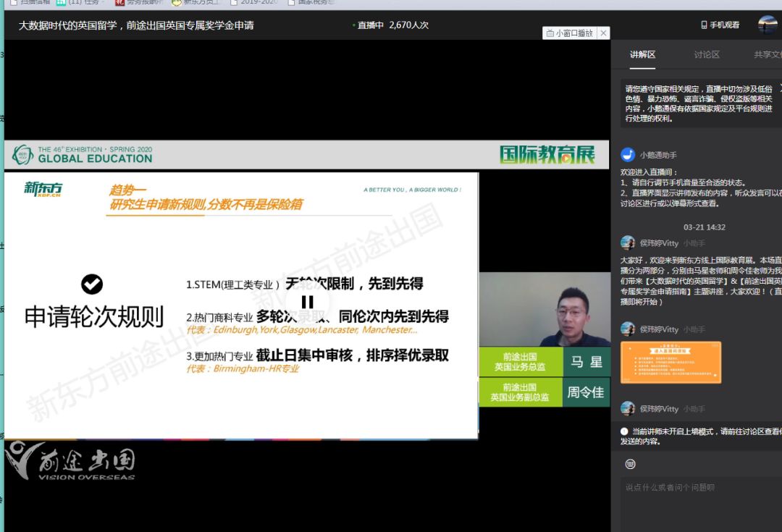
Task: Open the 2019-2020 browser bookmark
Action: point(253,2)
